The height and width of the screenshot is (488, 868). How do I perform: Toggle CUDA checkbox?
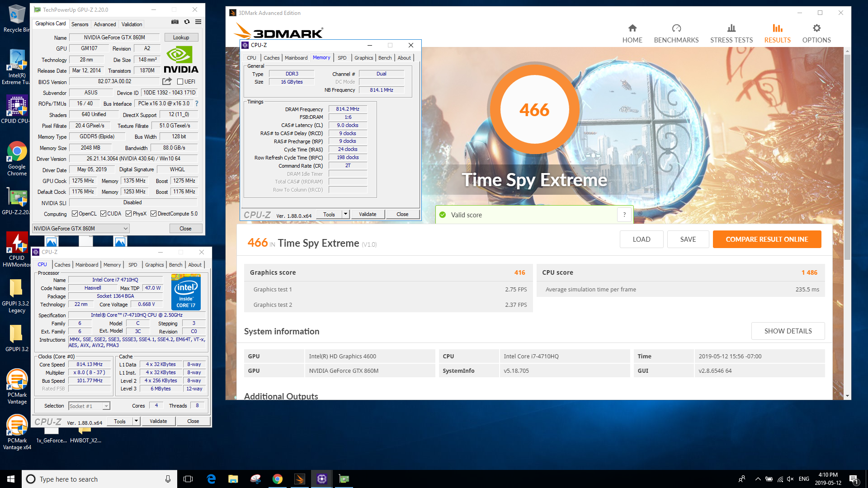[x=103, y=214]
